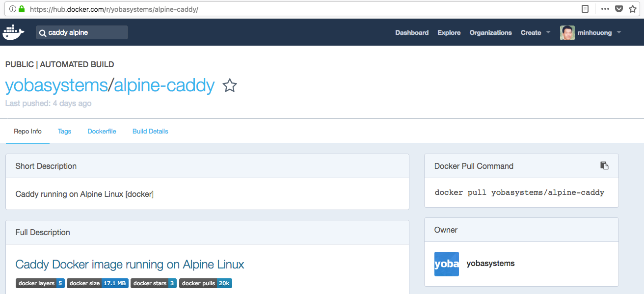Screen dimensions: 644x294
Task: Go to Explore
Action: pos(449,32)
